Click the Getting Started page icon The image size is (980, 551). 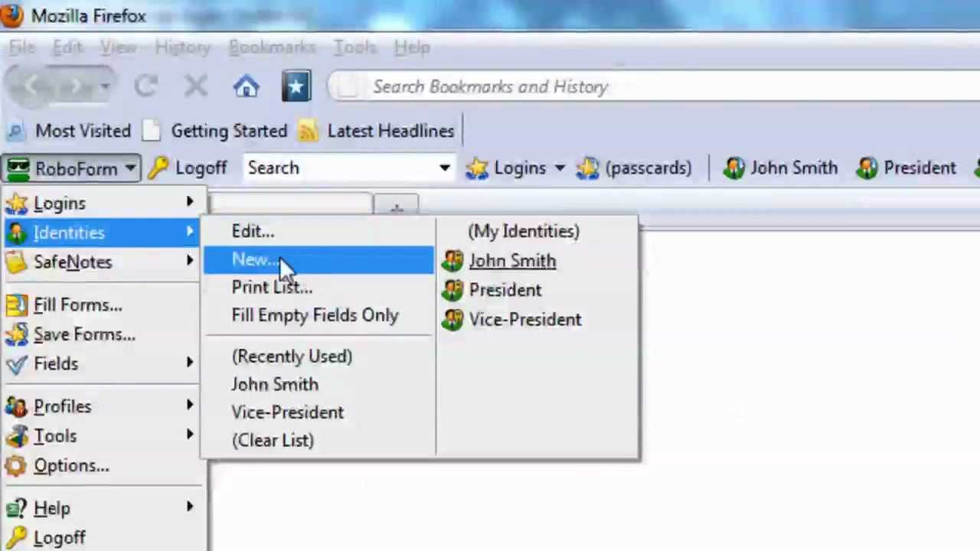click(152, 131)
